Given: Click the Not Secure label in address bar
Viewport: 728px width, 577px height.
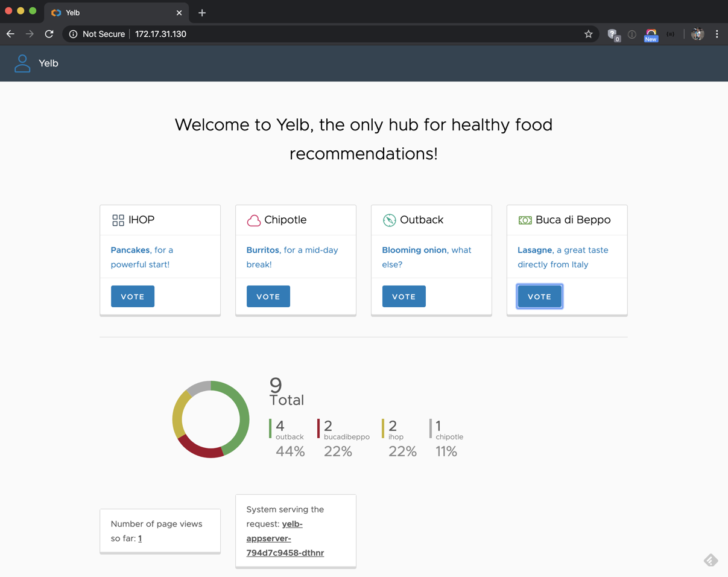Looking at the screenshot, I should coord(104,34).
